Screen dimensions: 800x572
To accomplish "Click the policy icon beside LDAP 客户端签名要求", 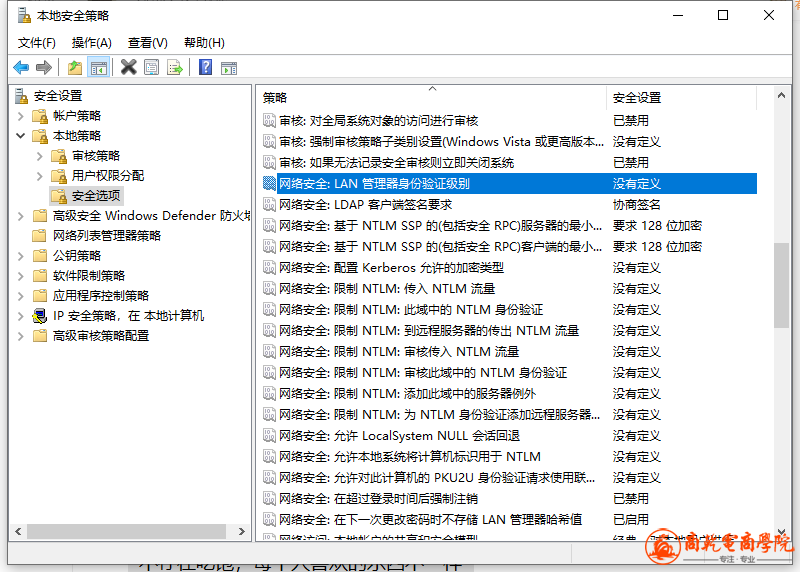I will [x=269, y=205].
